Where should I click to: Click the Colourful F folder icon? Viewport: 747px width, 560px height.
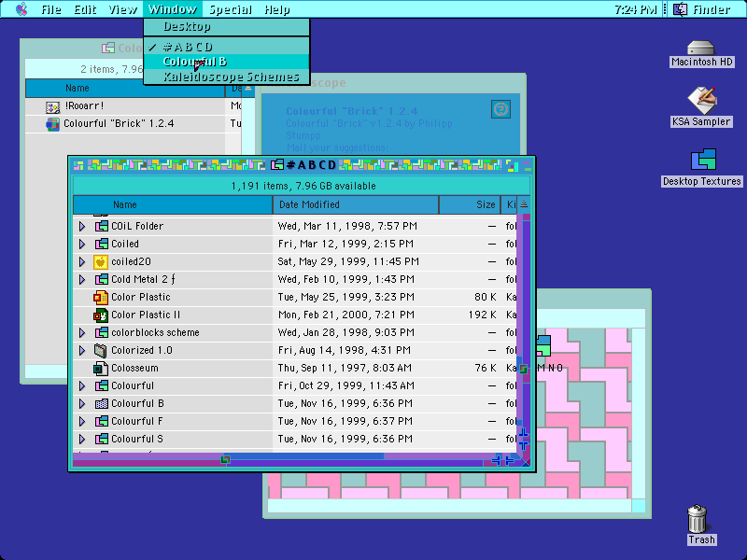102,422
